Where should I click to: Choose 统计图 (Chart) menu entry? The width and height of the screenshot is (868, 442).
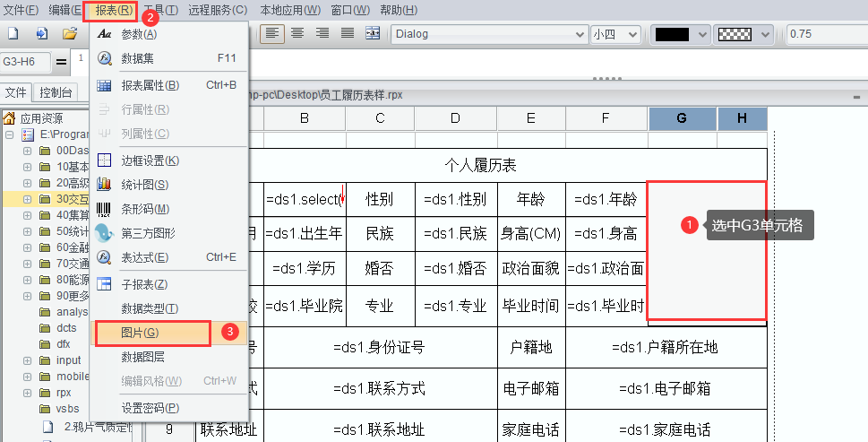point(144,185)
